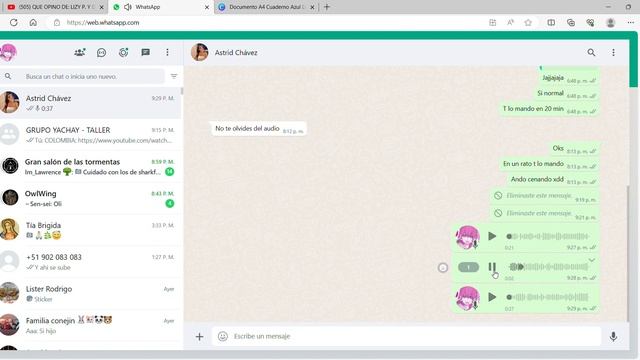Open the OwlWing chat
640x360 pixels.
(x=91, y=198)
